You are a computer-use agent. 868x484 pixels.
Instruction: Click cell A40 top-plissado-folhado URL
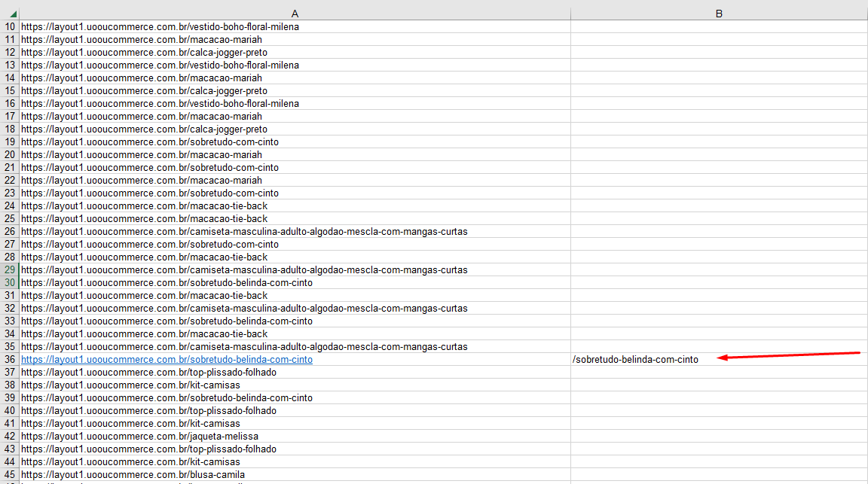[295, 410]
